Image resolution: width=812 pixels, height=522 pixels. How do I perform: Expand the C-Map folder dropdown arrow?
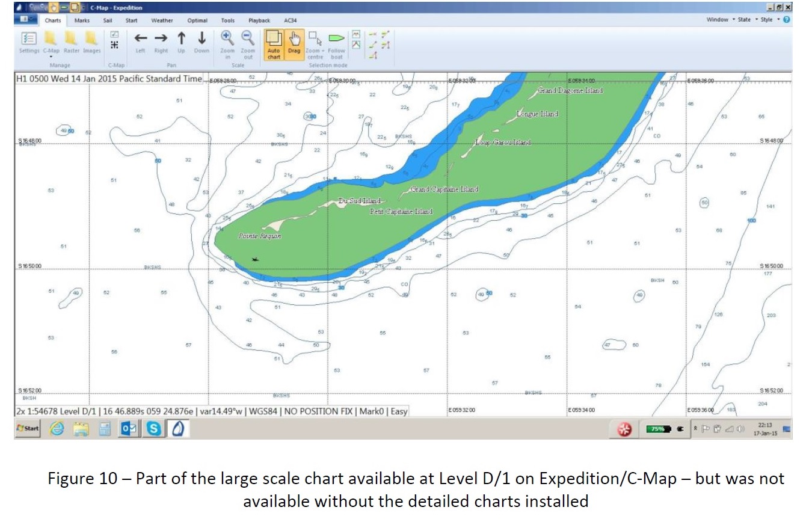(51, 57)
